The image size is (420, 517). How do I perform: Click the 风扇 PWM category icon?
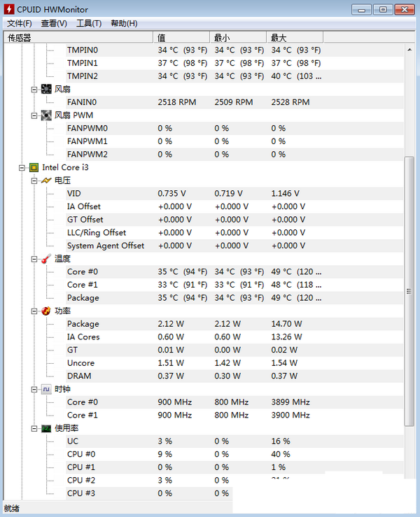point(46,115)
